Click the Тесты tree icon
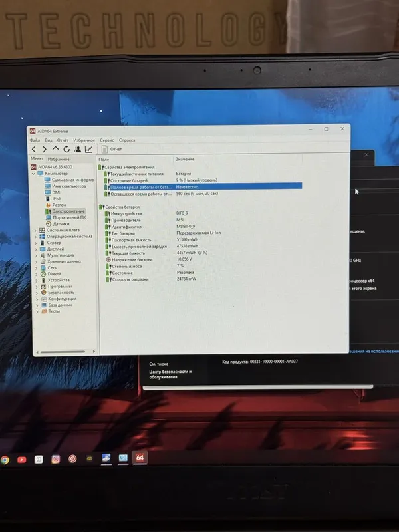This screenshot has height=532, width=399. [44, 311]
